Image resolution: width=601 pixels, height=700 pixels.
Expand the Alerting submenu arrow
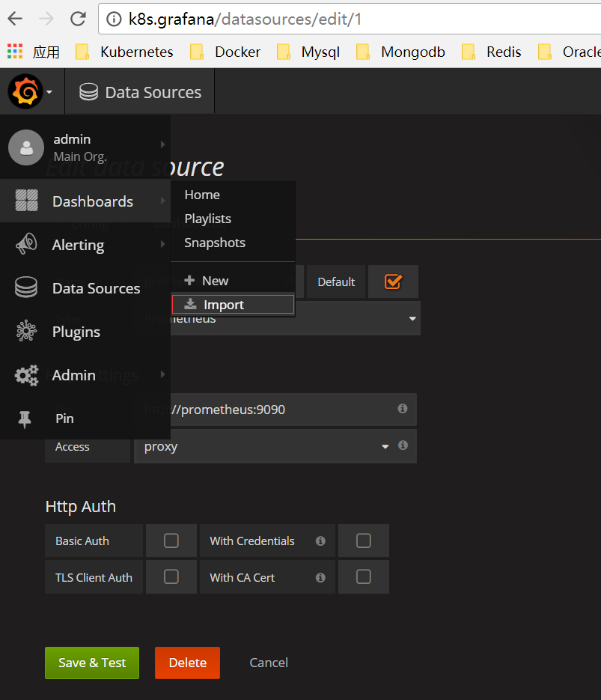163,244
